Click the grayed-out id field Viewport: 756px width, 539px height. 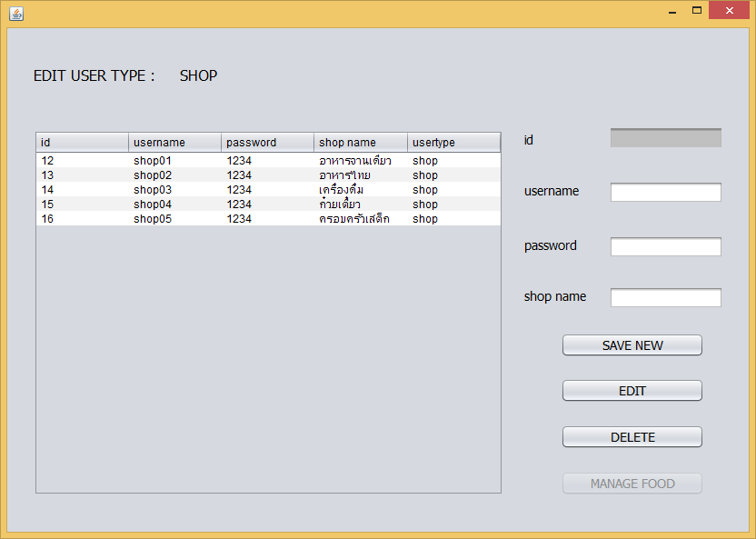pyautogui.click(x=665, y=135)
